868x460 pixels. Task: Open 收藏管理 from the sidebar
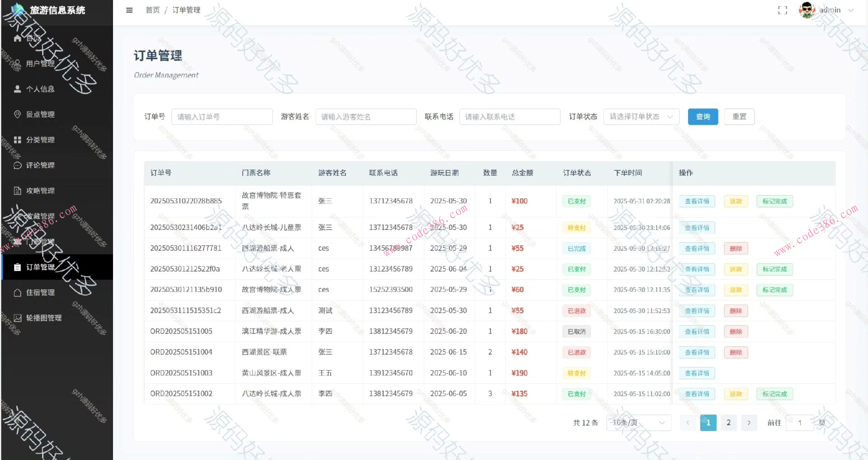17,216
